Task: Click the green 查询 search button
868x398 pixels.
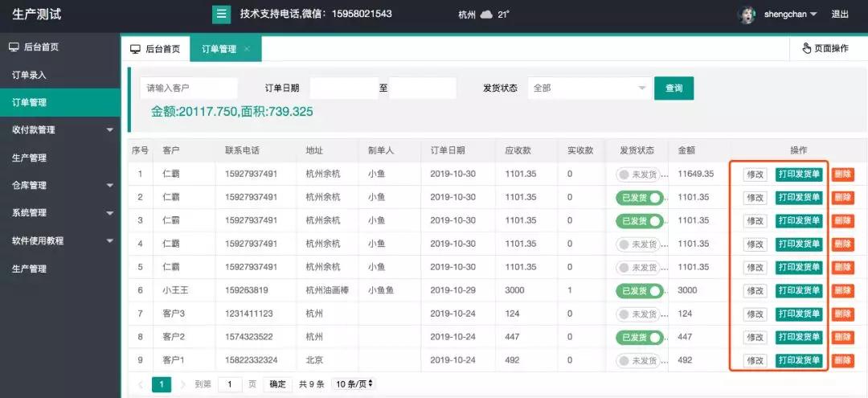Action: (x=674, y=88)
